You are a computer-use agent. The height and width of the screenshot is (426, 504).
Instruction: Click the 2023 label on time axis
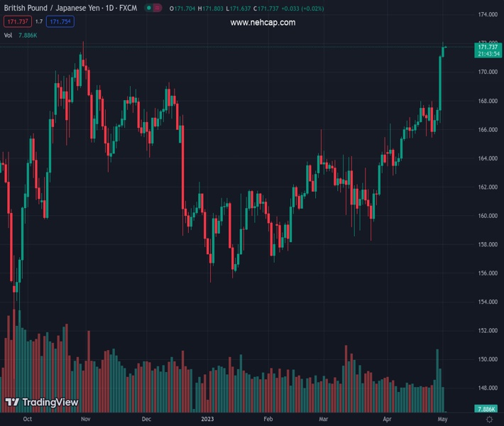(x=207, y=420)
